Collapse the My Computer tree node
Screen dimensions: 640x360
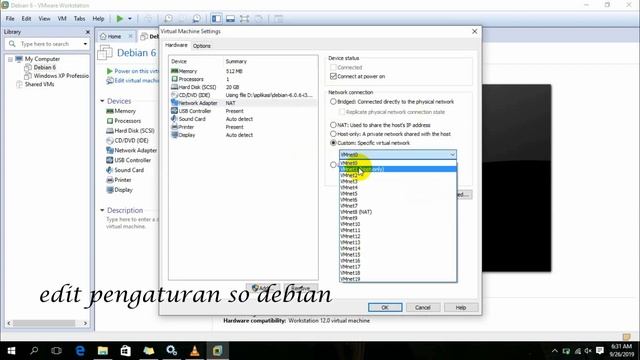click(x=10, y=59)
